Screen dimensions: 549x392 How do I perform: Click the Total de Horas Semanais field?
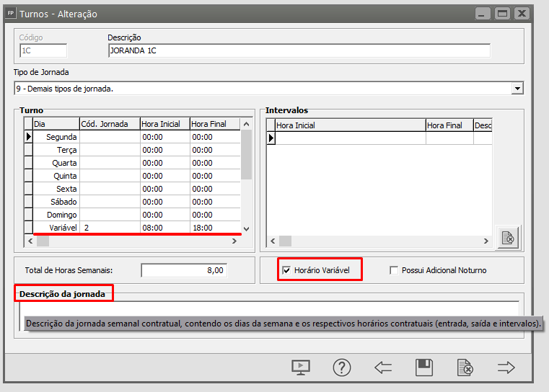[x=184, y=270]
